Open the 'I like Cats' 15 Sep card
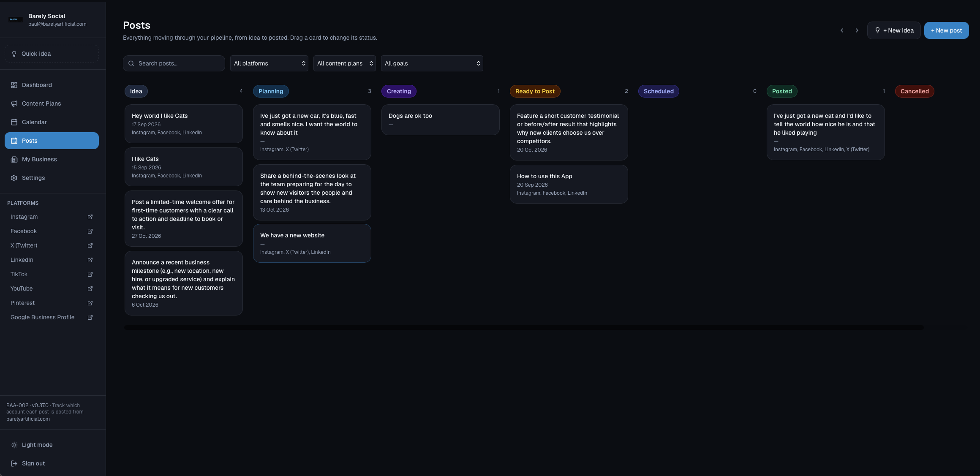Image resolution: width=980 pixels, height=476 pixels. pyautogui.click(x=184, y=167)
